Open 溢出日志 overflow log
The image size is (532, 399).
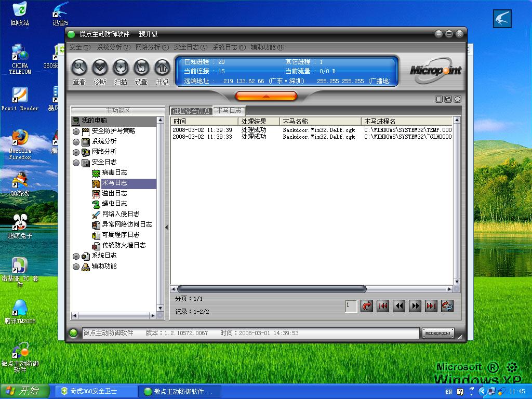(x=114, y=193)
